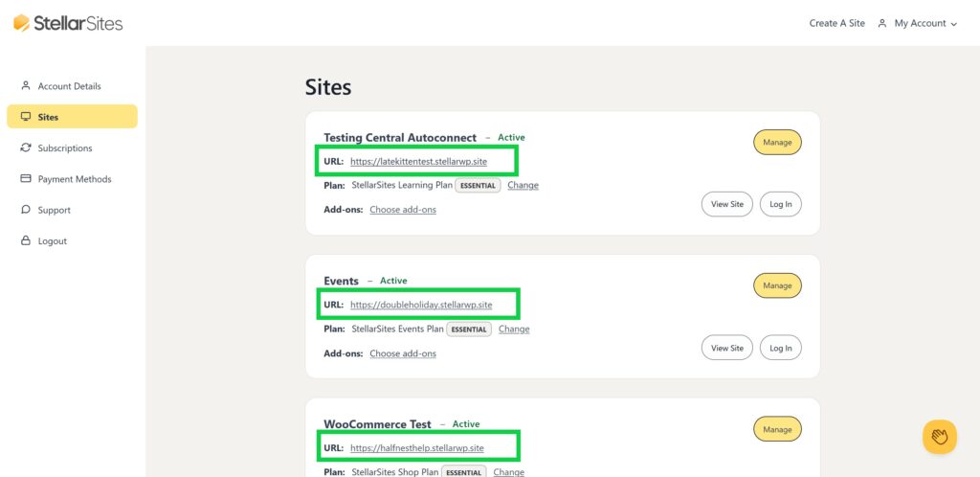Open the waving hand help widget
Viewport: 980px width, 477px height.
pyautogui.click(x=940, y=437)
